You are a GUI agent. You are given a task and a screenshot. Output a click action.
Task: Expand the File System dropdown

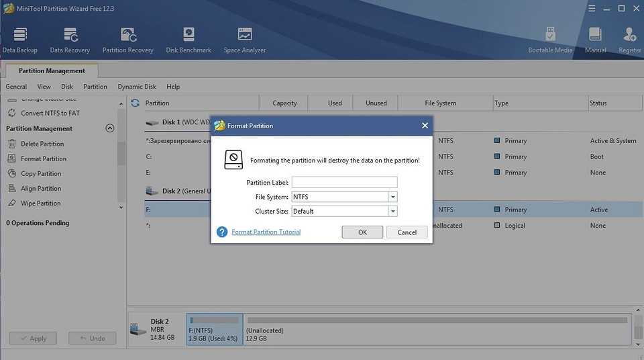click(x=392, y=197)
